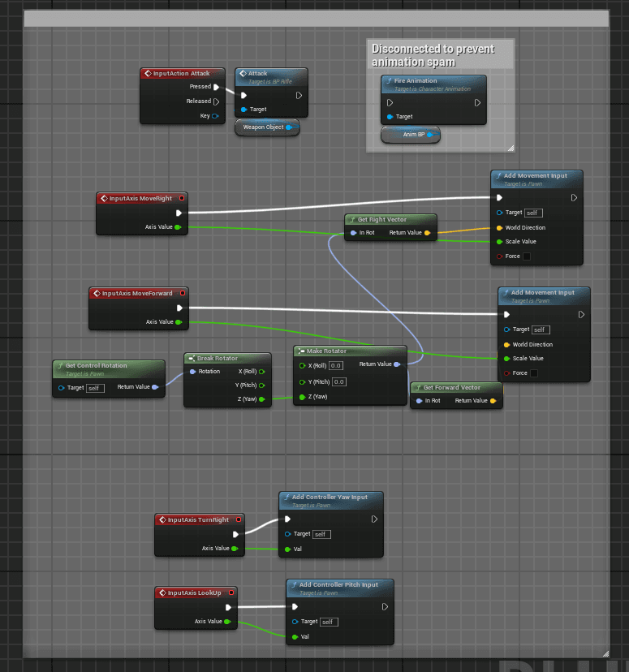629x672 pixels.
Task: Select the Break Rotator node header
Action: click(227, 358)
